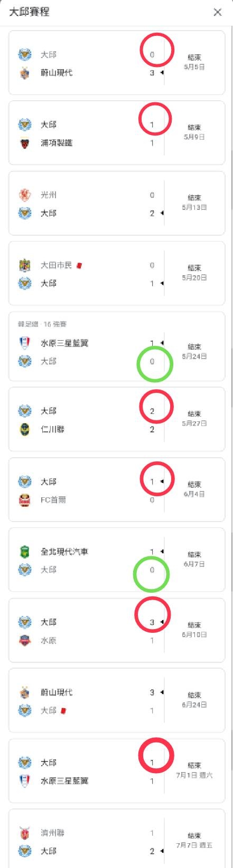Image resolution: width=233 pixels, height=868 pixels.
Task: Click the 蔚山現代 team logo in May 5 match
Action: 24,73
